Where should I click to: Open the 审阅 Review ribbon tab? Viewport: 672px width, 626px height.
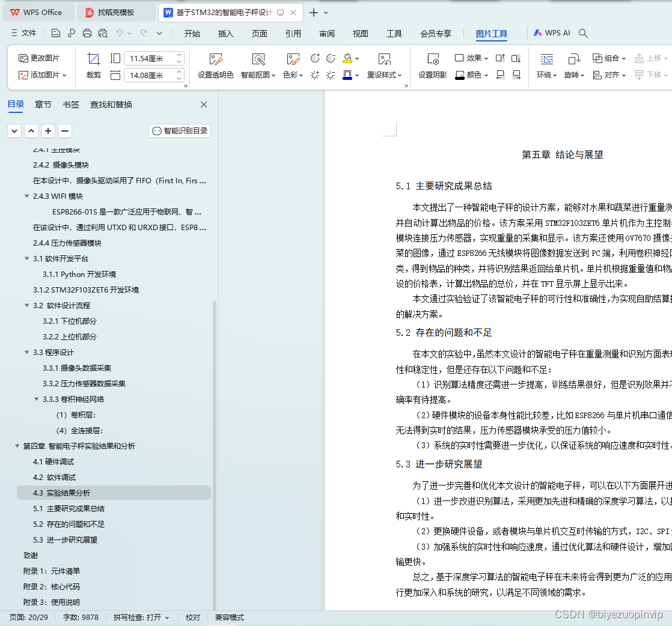[327, 34]
